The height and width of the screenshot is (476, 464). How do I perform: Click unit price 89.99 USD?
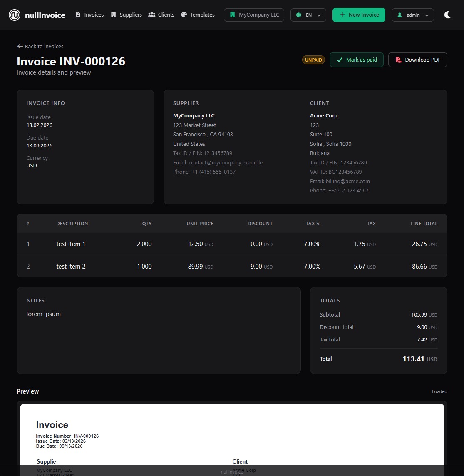[x=201, y=266]
